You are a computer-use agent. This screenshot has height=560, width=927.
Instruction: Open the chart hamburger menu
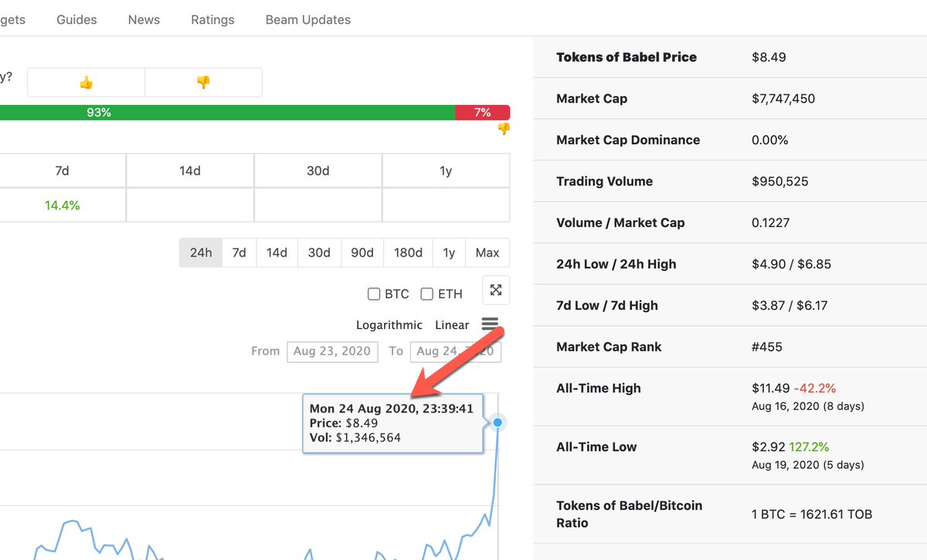click(x=490, y=324)
